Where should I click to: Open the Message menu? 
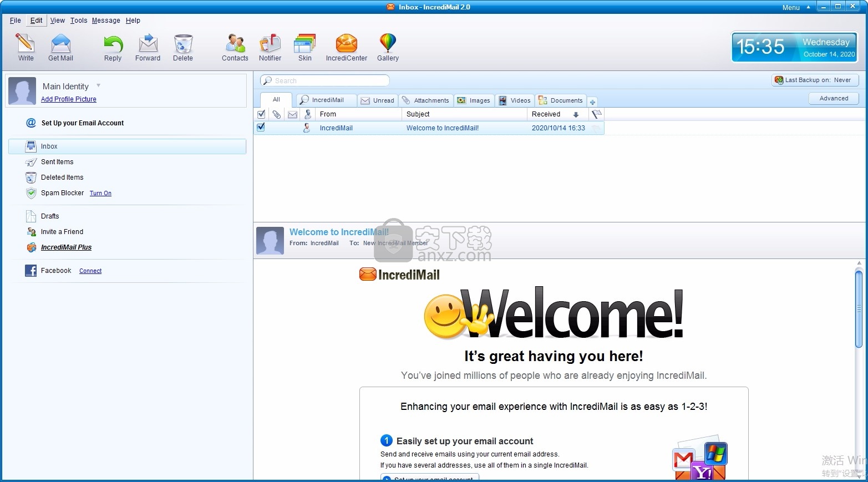pos(106,21)
